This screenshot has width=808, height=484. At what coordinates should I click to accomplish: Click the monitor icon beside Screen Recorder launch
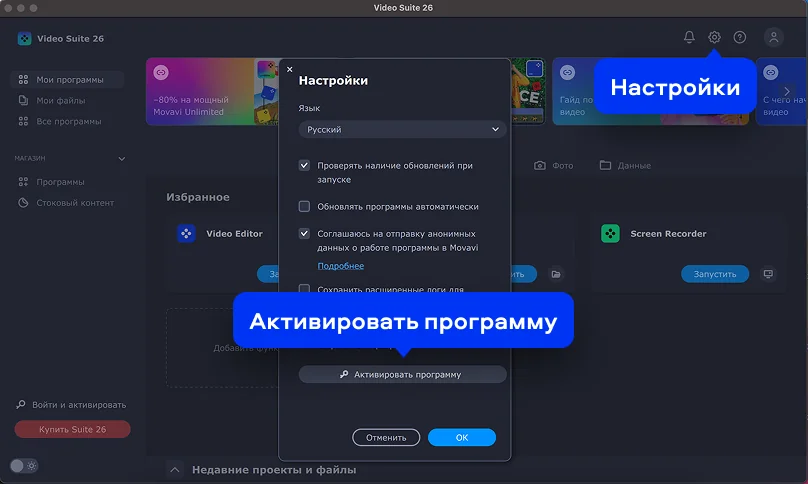(768, 274)
